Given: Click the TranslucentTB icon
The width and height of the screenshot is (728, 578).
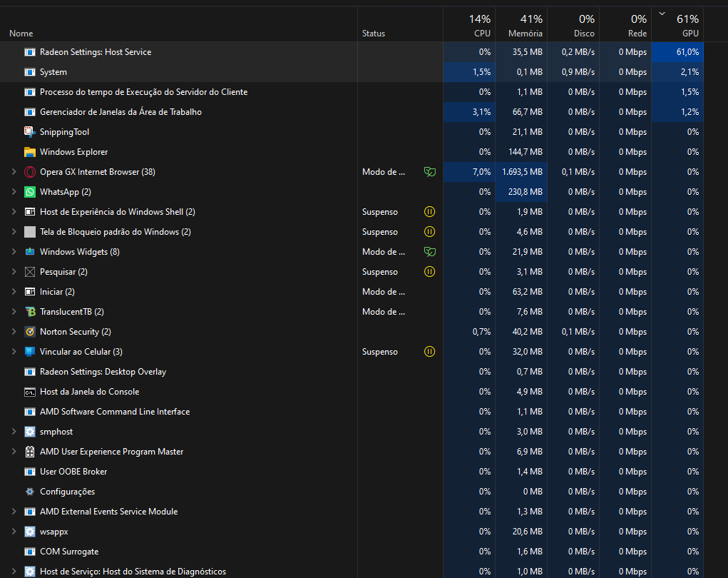Looking at the screenshot, I should [30, 312].
